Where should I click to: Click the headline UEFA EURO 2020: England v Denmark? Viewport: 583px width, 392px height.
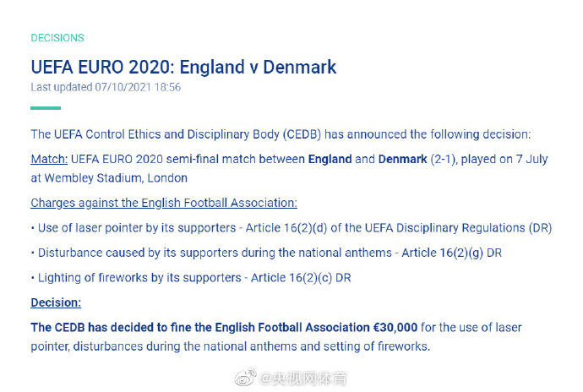pyautogui.click(x=183, y=68)
